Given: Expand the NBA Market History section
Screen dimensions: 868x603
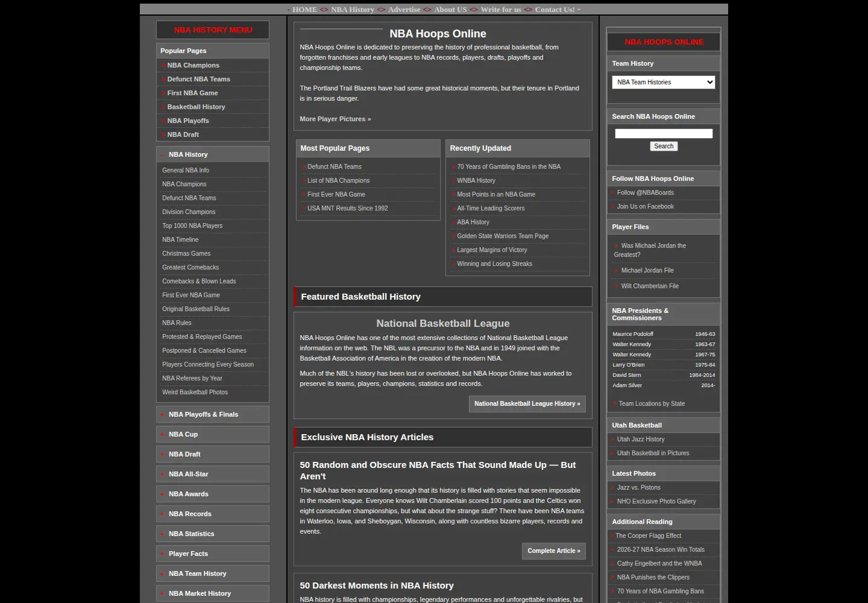Looking at the screenshot, I should tap(213, 593).
